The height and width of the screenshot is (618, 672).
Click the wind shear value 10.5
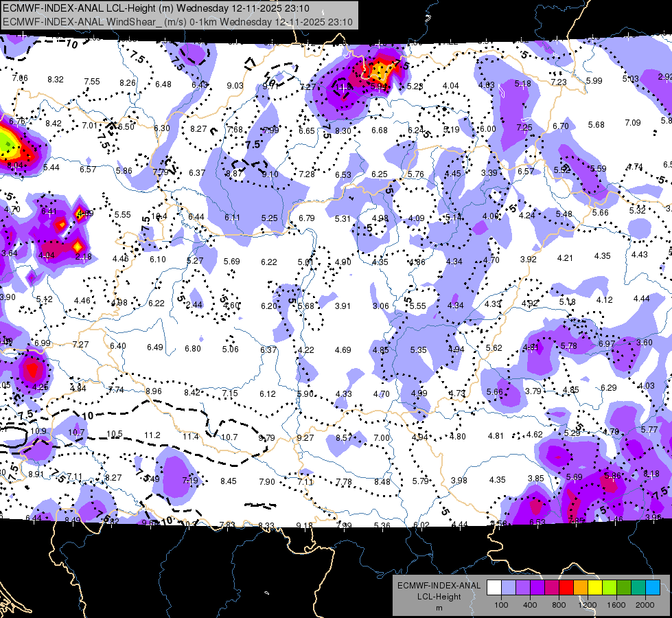[x=115, y=433]
